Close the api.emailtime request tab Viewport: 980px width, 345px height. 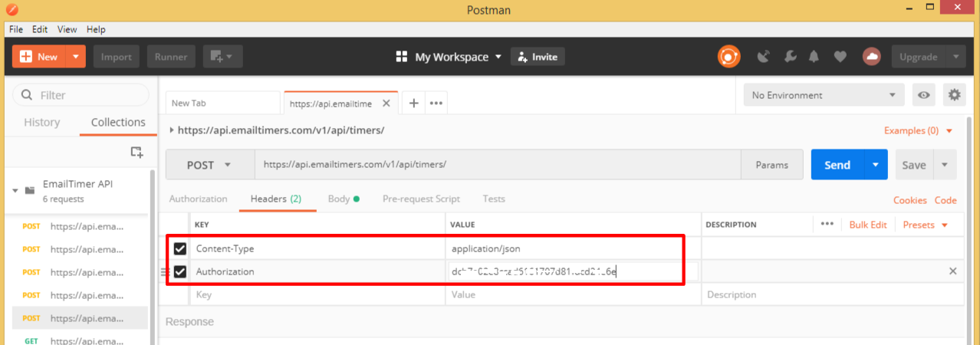[386, 103]
